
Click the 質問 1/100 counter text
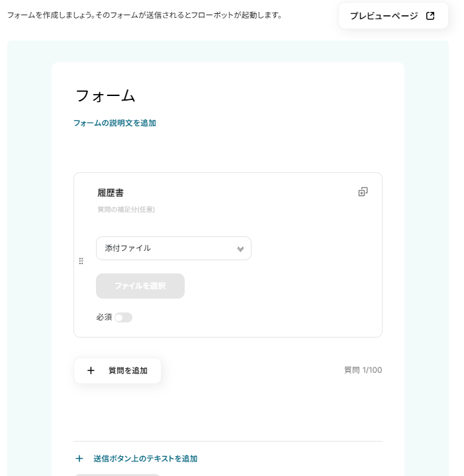click(363, 370)
